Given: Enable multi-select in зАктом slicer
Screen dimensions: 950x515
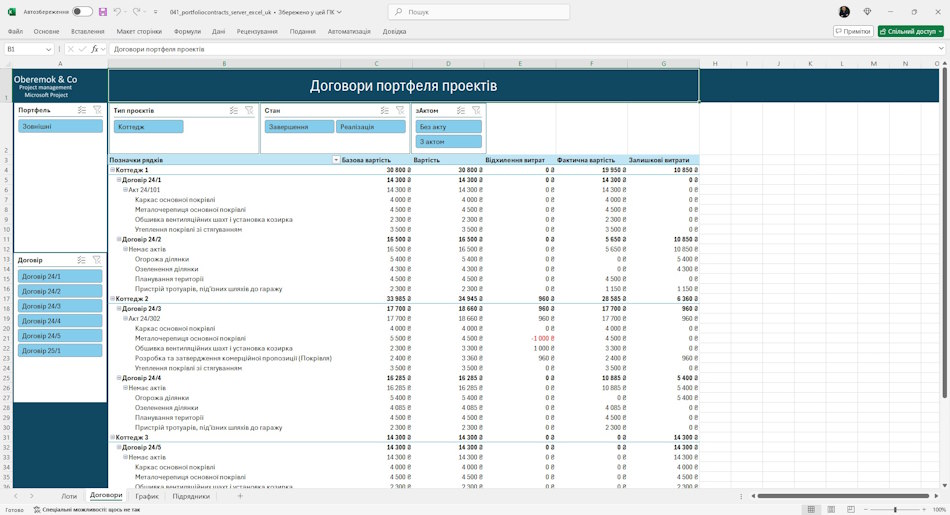Looking at the screenshot, I should 461,110.
